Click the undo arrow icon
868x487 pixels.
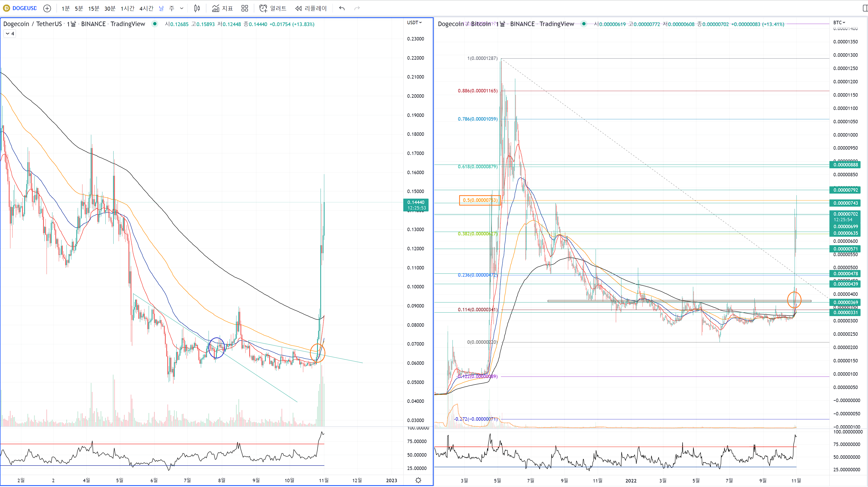tap(342, 9)
